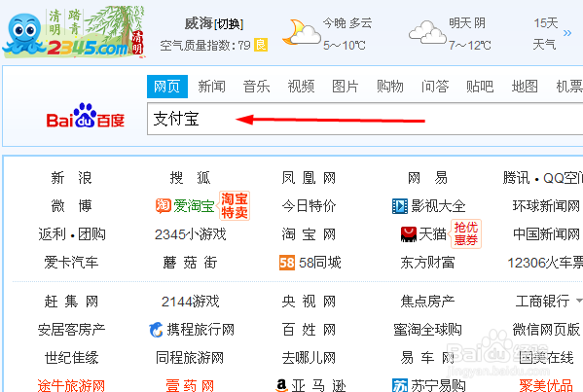Select the 视频 search tab
The width and height of the screenshot is (583, 392).
301,87
